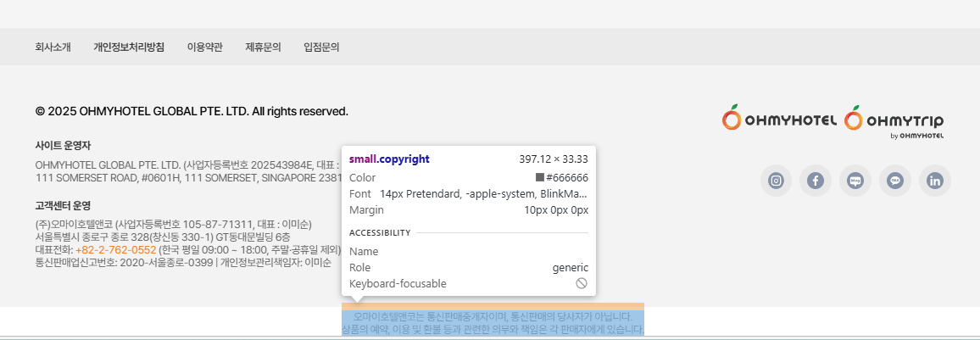This screenshot has width=980, height=340.
Task: Click the 사이트 운영자 heading
Action: 63,146
